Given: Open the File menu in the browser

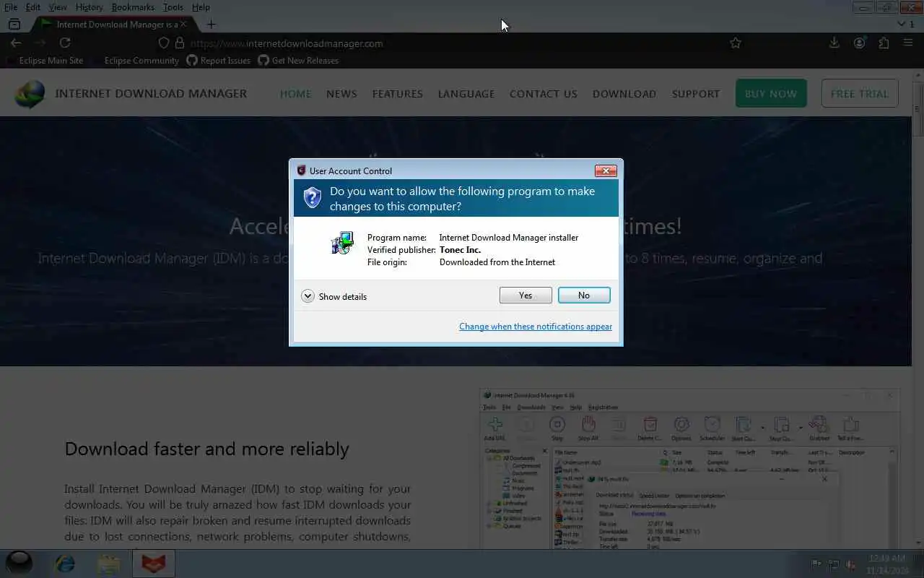Looking at the screenshot, I should click(x=11, y=7).
